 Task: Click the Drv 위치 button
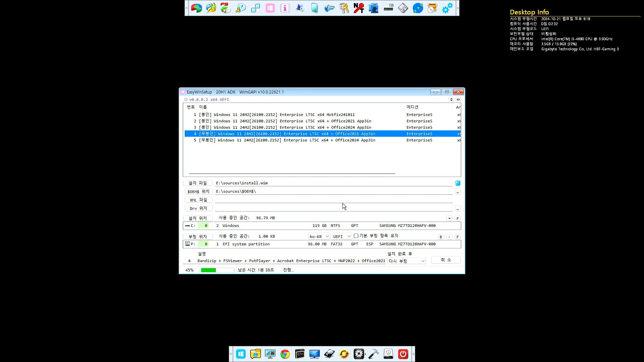pos(198,208)
